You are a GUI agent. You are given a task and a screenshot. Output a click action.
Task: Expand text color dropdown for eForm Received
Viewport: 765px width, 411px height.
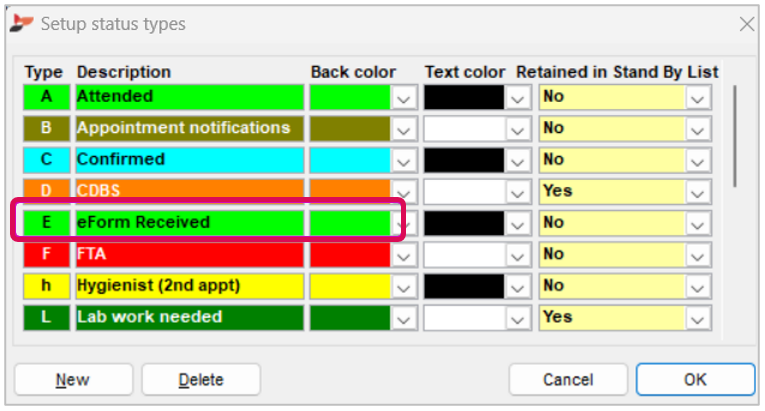pos(517,224)
